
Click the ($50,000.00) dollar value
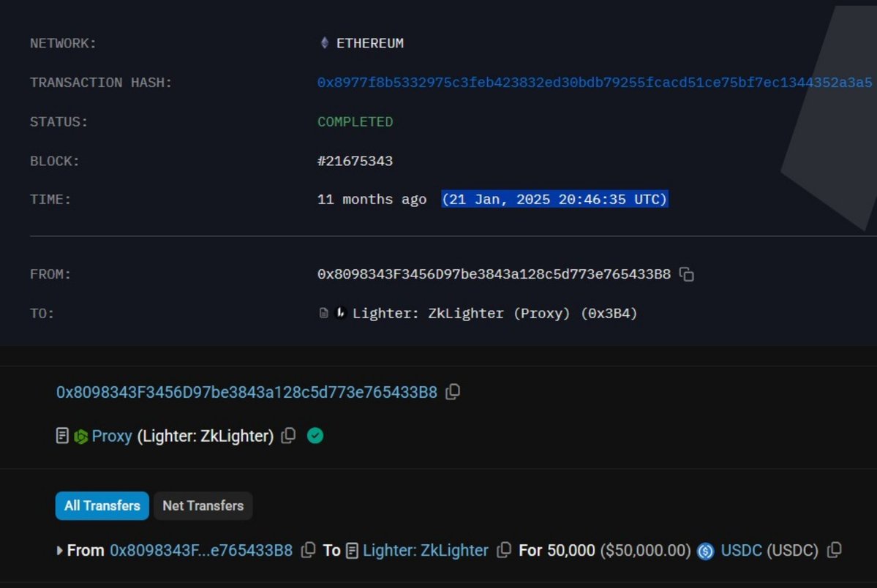pyautogui.click(x=645, y=551)
